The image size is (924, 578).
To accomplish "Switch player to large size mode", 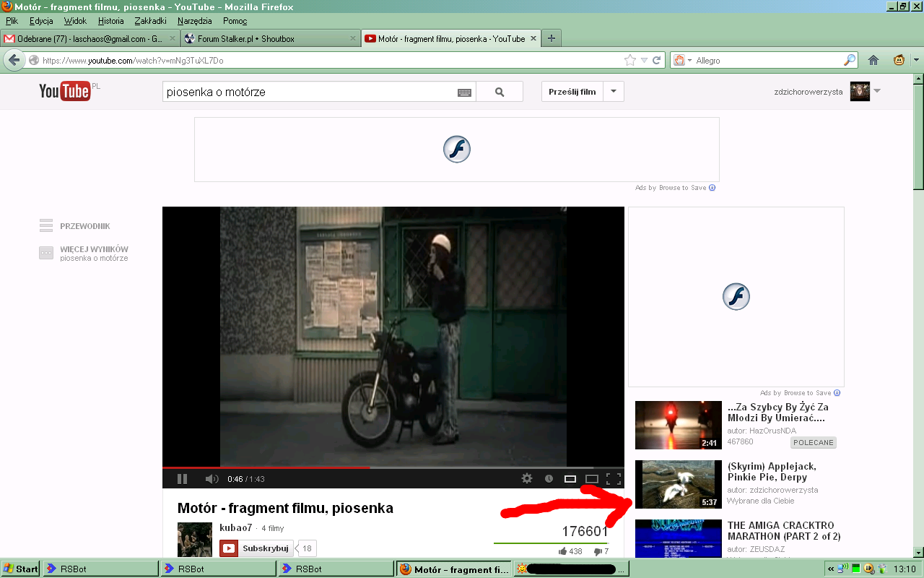I will tap(592, 478).
